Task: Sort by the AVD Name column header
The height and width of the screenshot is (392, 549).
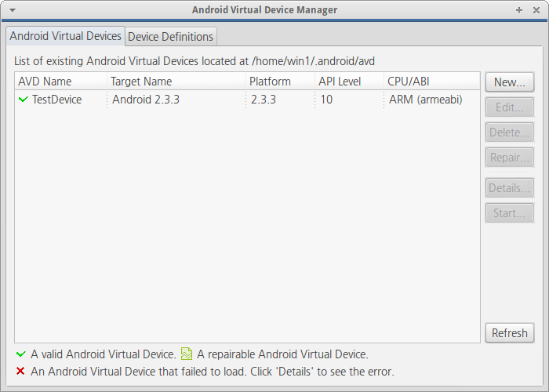Action: [61, 82]
